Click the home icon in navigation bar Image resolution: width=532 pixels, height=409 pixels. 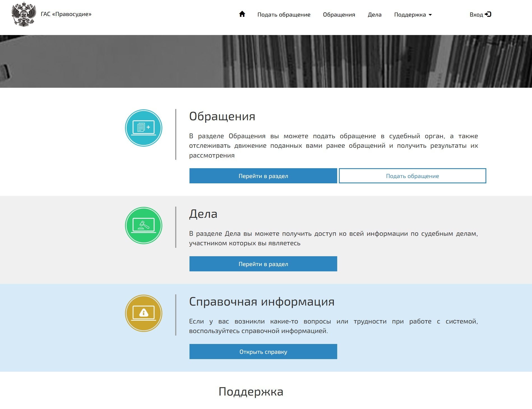coord(242,14)
